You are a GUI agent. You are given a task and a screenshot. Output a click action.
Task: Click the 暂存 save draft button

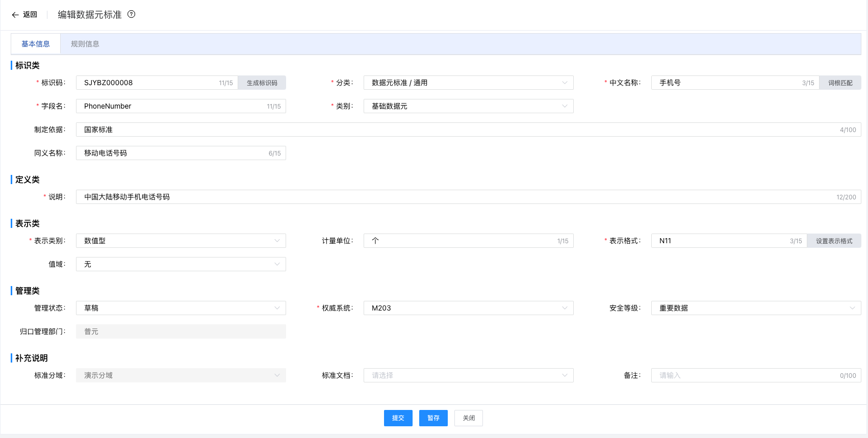(433, 418)
